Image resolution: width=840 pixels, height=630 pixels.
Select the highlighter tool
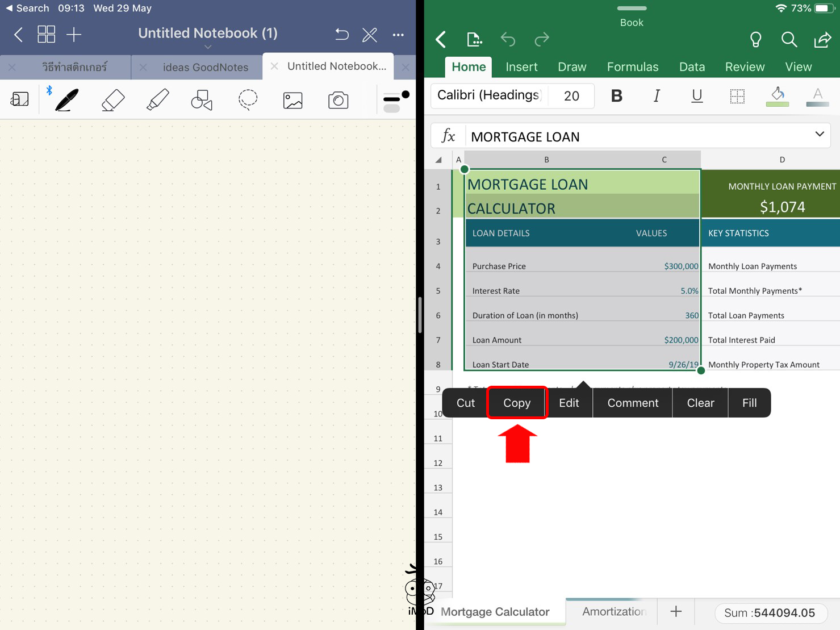tap(157, 100)
